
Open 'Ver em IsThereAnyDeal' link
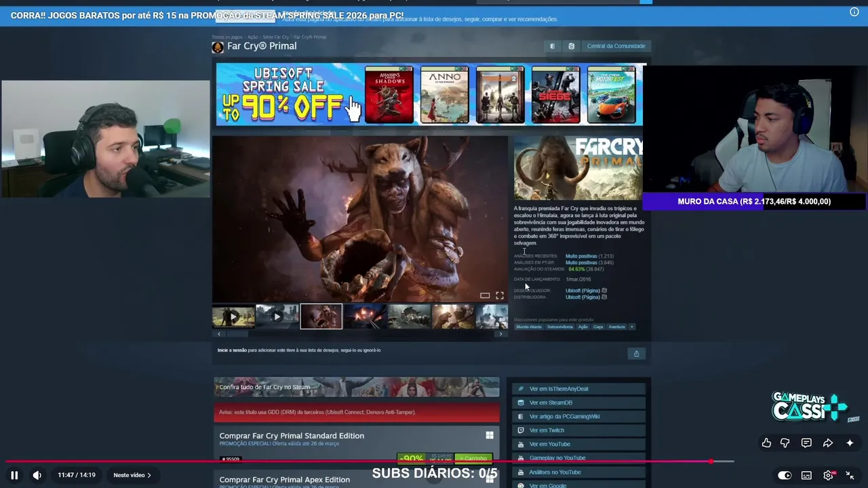pos(580,389)
